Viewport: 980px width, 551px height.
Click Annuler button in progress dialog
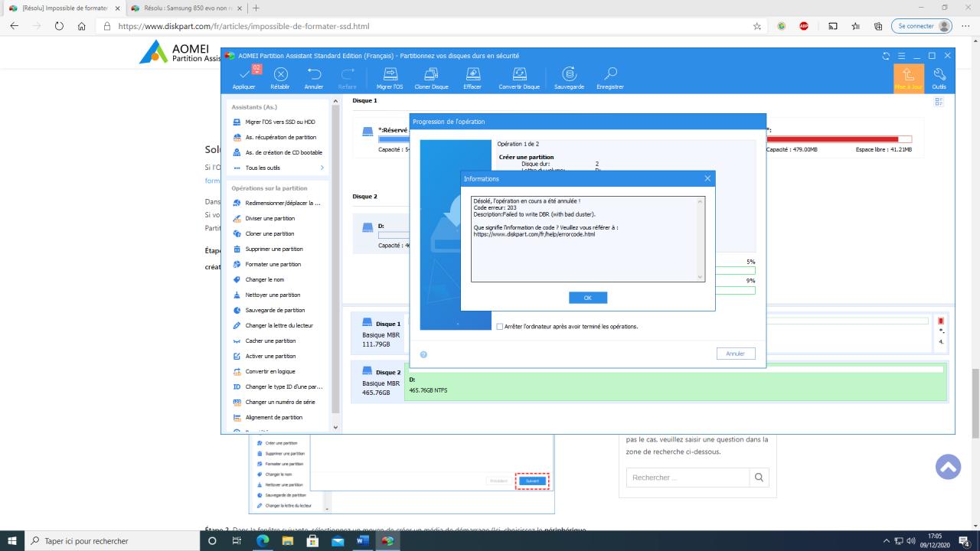click(x=736, y=354)
